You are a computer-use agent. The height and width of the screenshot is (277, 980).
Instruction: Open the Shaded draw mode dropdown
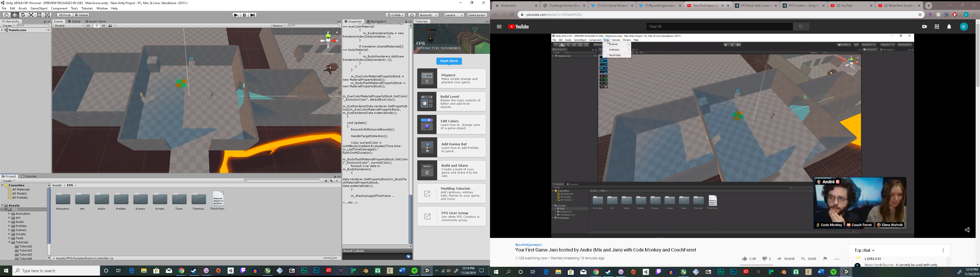(68, 26)
